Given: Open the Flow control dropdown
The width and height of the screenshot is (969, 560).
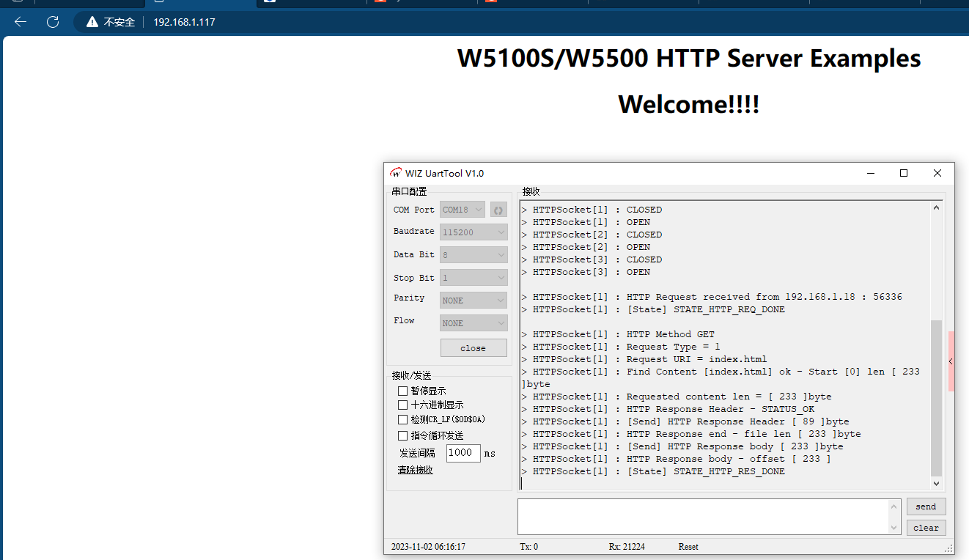Looking at the screenshot, I should (474, 323).
